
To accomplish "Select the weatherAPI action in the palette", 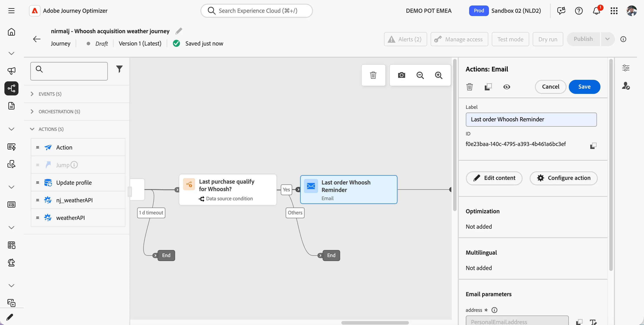I will pyautogui.click(x=78, y=218).
